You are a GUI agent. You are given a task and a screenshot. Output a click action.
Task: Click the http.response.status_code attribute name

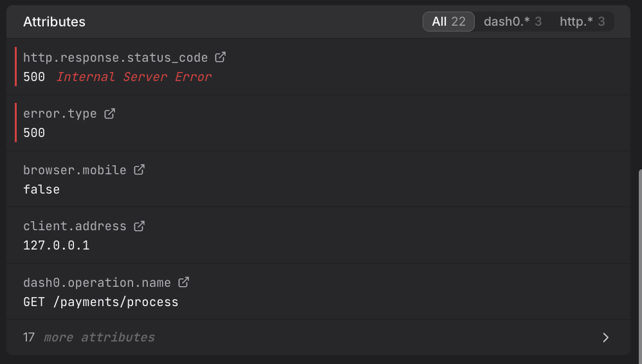(x=116, y=58)
